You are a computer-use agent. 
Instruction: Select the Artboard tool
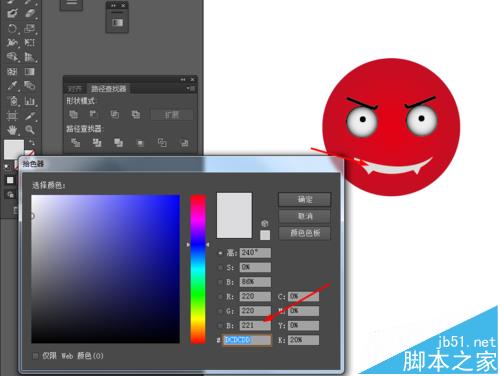coord(12,116)
